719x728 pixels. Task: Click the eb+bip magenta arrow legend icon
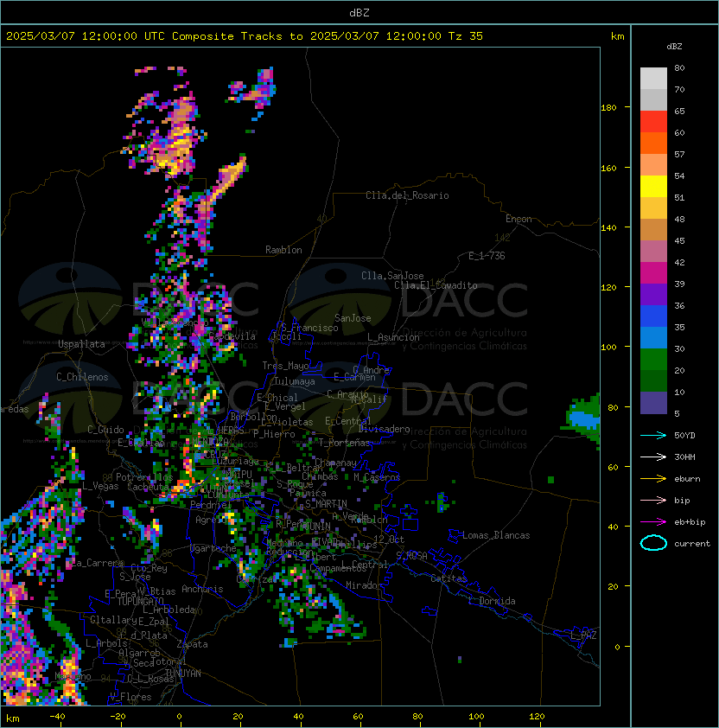coord(653,522)
